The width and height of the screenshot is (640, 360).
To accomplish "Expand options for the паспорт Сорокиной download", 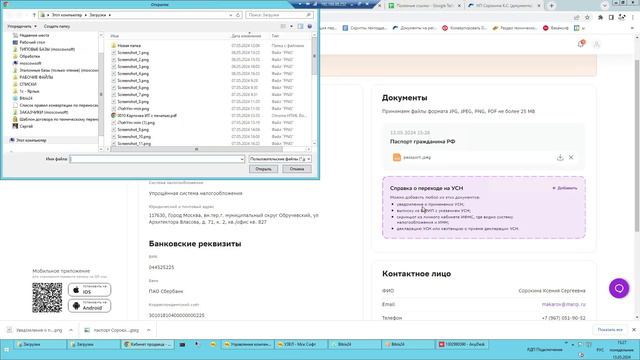I will tap(149, 330).
